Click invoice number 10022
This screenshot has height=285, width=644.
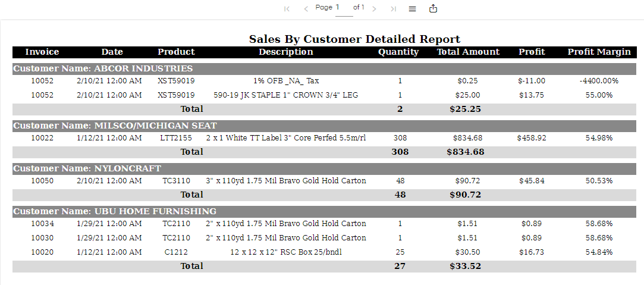[42, 138]
